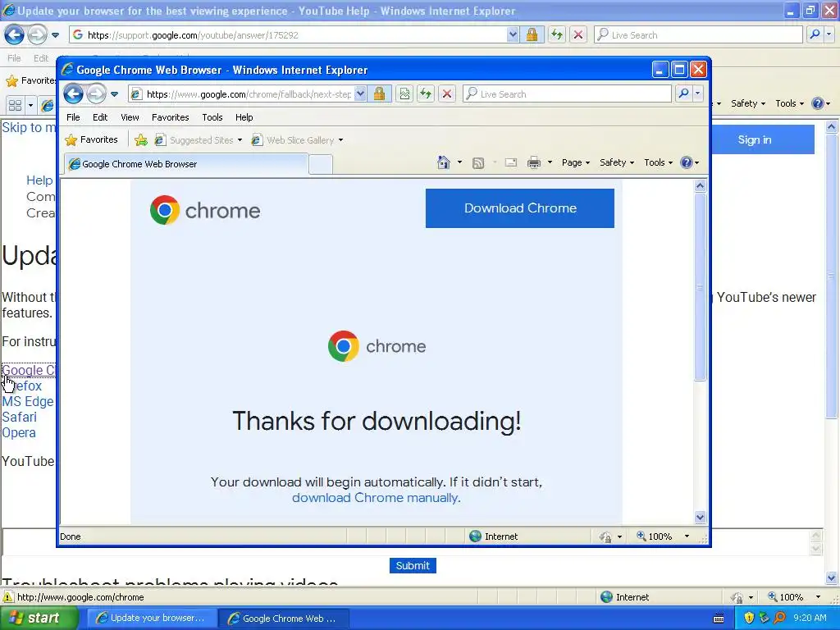Click Read Mail icon in front window
This screenshot has width=840, height=630.
[511, 163]
